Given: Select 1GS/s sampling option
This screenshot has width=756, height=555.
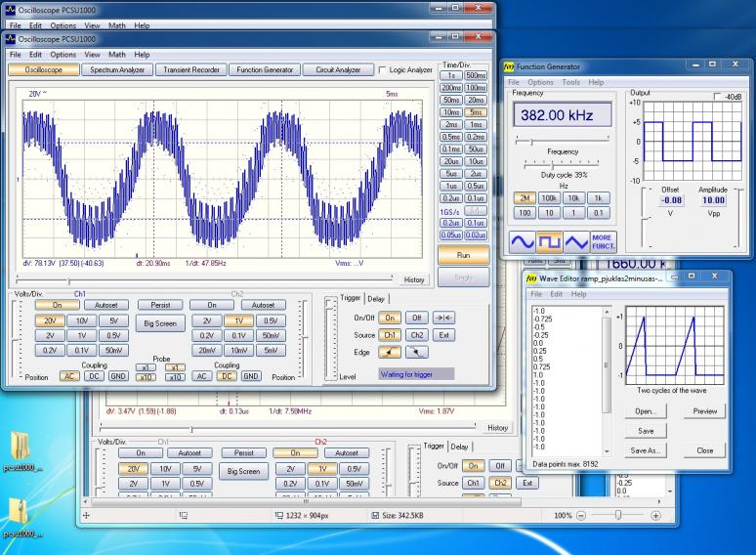Looking at the screenshot, I should [449, 212].
